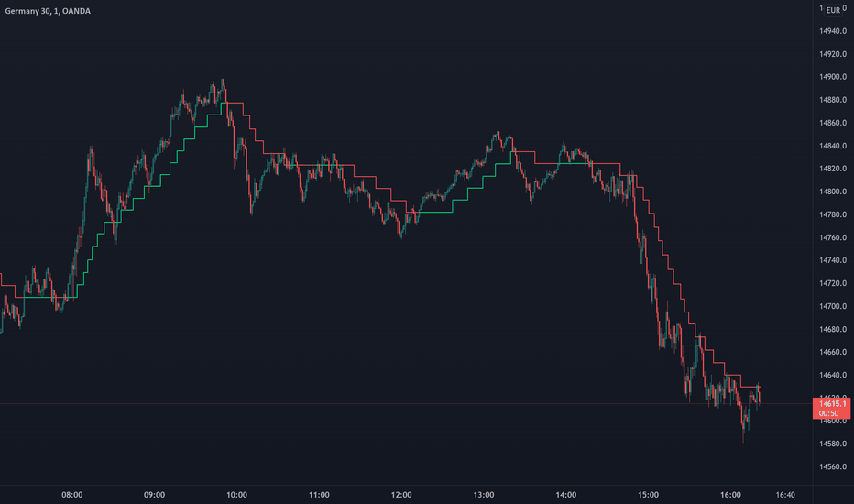Select the horizontal current-price line across chart
Image resolution: width=854 pixels, height=504 pixels.
pos(406,404)
